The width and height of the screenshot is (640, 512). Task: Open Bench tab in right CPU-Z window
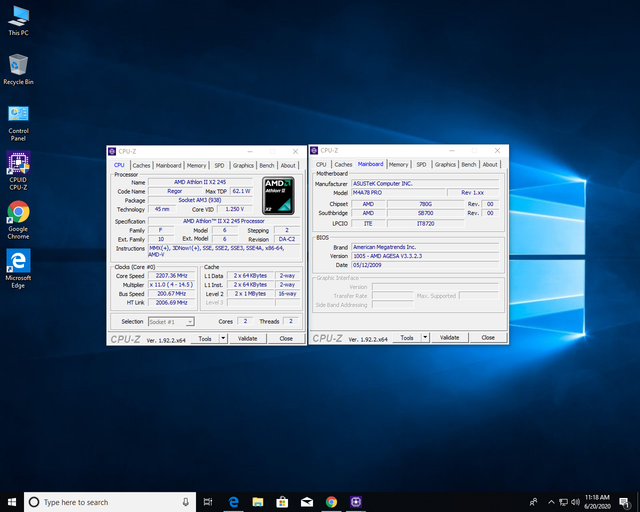click(x=469, y=165)
